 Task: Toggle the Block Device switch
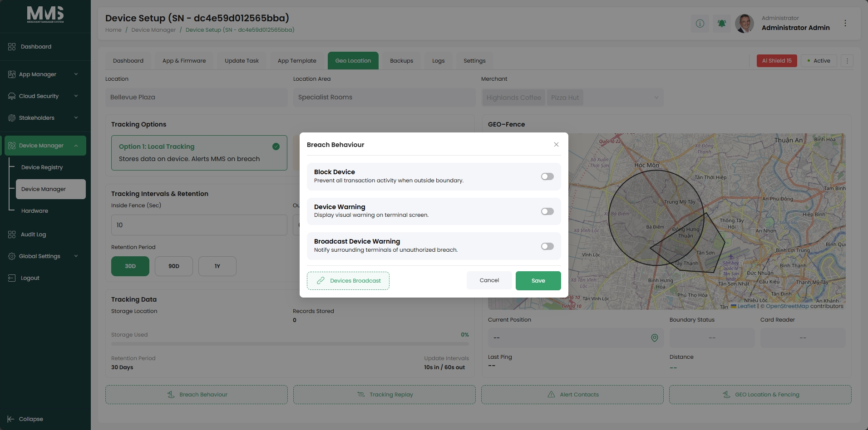pos(547,176)
